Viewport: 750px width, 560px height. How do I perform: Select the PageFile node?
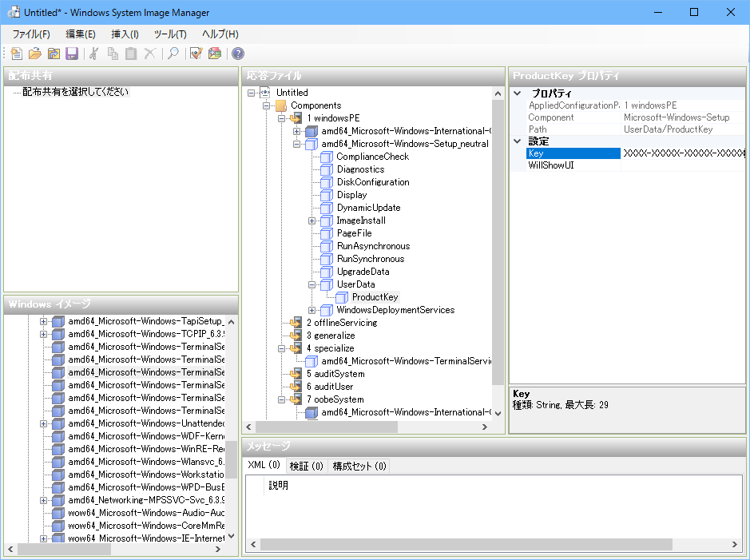click(354, 233)
